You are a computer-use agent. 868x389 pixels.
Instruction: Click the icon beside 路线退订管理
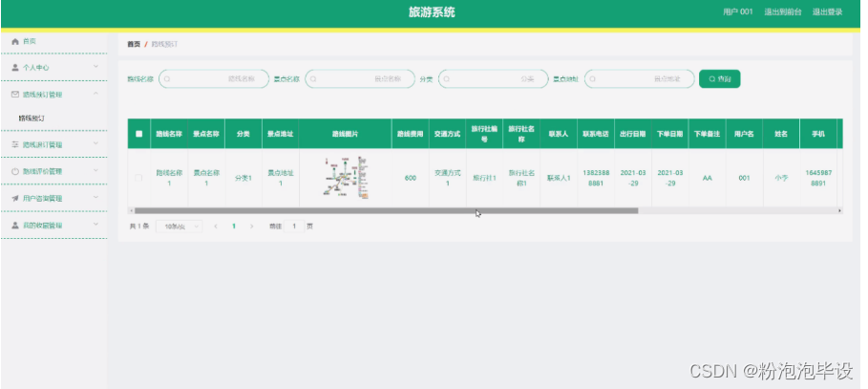point(15,144)
